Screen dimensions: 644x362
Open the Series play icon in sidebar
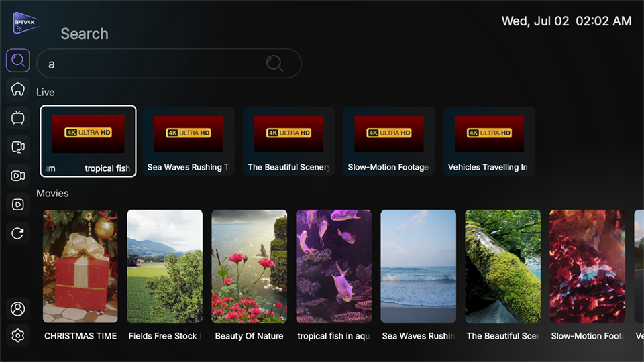(18, 204)
